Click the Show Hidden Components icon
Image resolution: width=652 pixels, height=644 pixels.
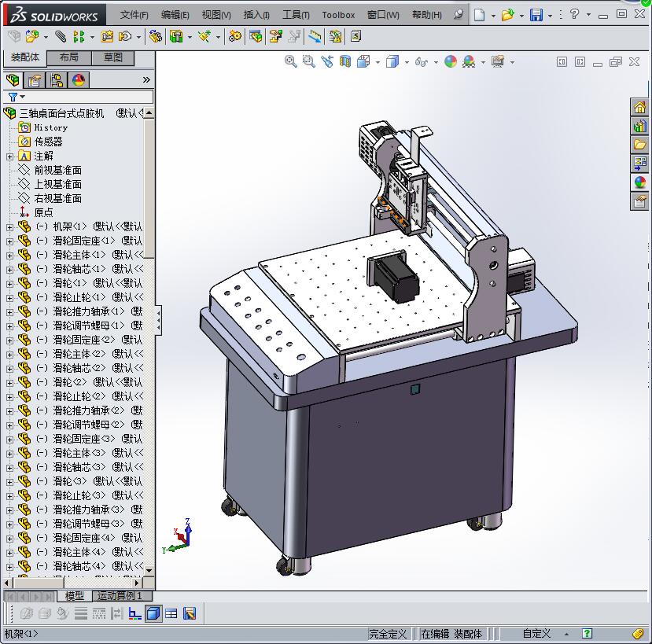click(156, 37)
